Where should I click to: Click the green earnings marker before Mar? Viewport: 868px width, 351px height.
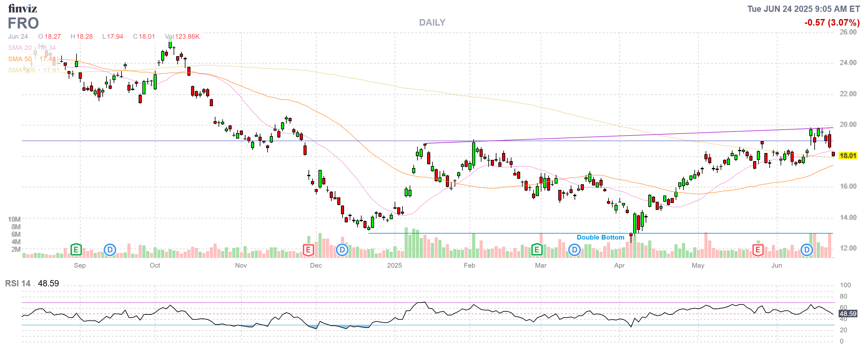(536, 250)
